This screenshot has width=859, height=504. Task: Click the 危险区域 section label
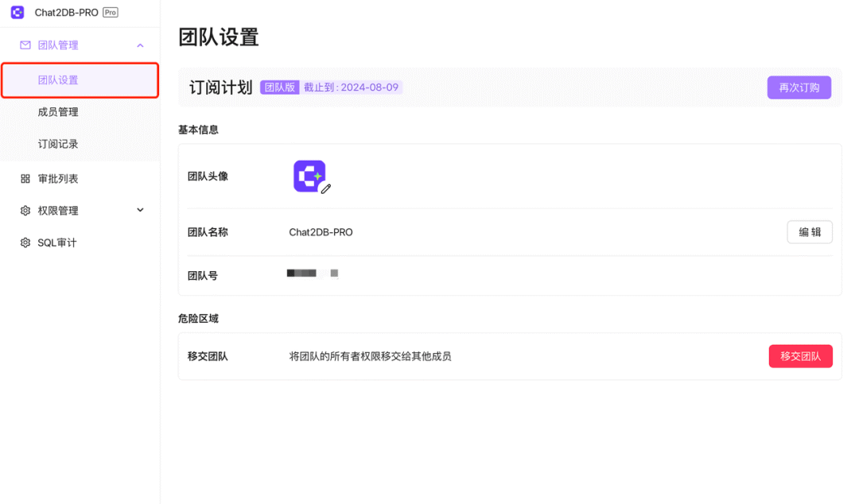(198, 319)
